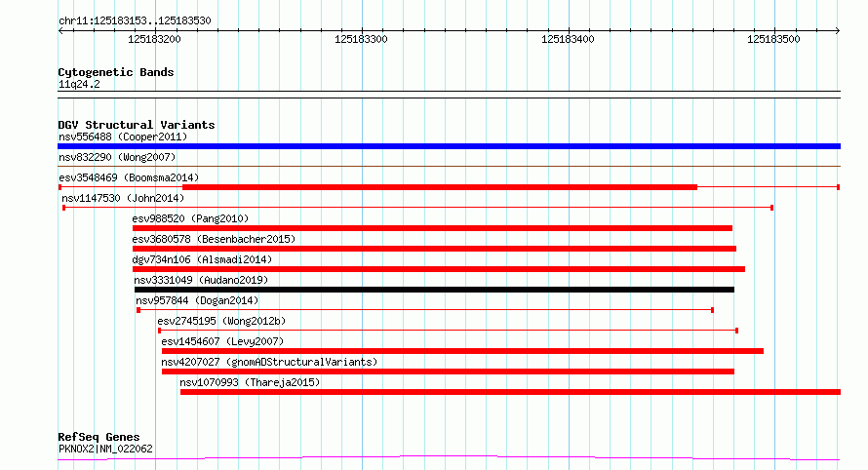The height and width of the screenshot is (470, 868).
Task: Click the PKNOX2|NM_022062 gene label
Action: tap(105, 449)
